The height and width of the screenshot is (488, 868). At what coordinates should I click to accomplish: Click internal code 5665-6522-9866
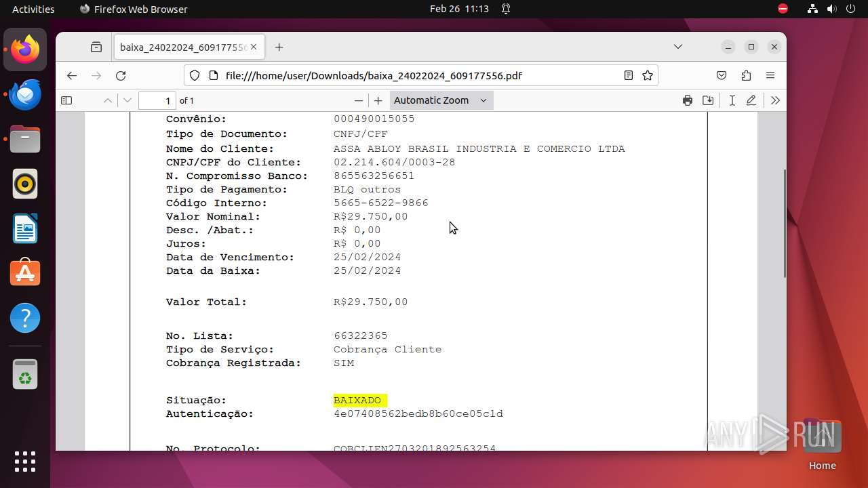click(x=380, y=203)
